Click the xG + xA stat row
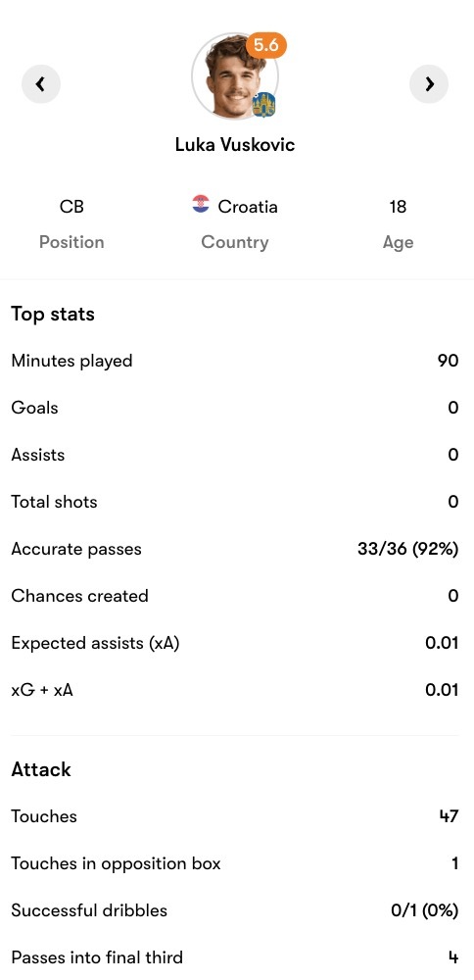 235,690
